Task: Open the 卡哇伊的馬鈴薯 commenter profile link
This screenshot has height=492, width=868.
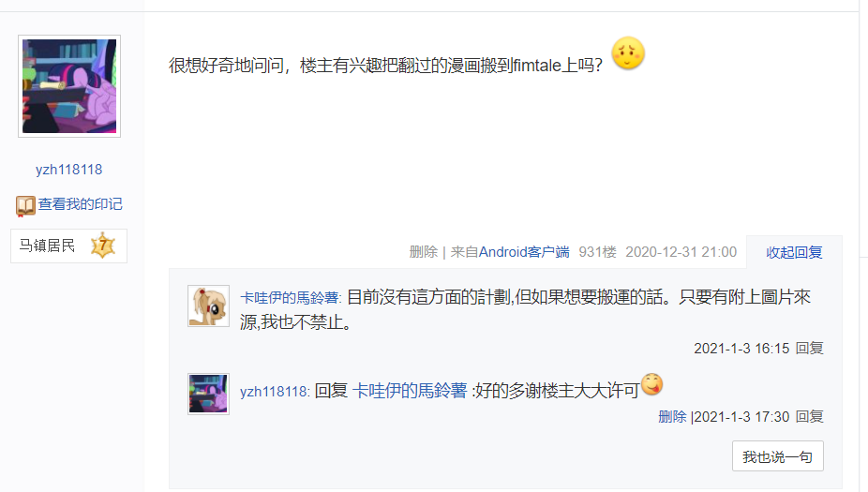Action: point(290,298)
